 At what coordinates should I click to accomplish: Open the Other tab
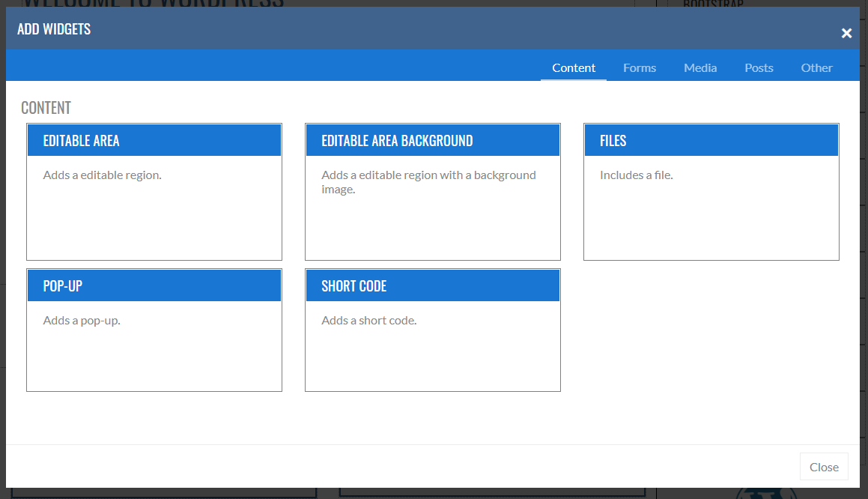(x=816, y=67)
